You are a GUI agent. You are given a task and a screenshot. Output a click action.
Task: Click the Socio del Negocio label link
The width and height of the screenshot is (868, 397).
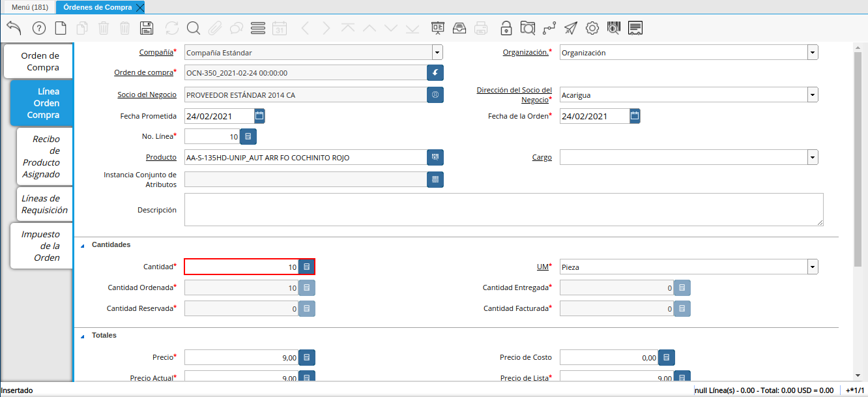147,95
